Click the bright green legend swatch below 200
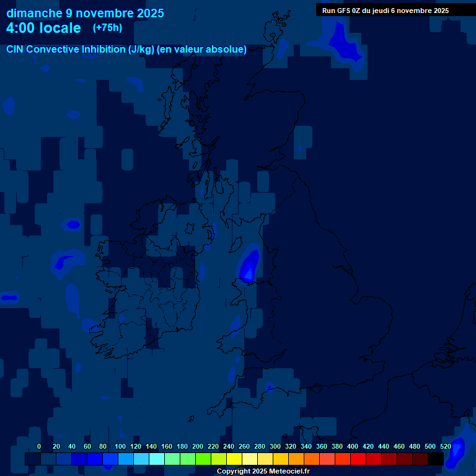The width and height of the screenshot is (476, 476). coord(203,459)
